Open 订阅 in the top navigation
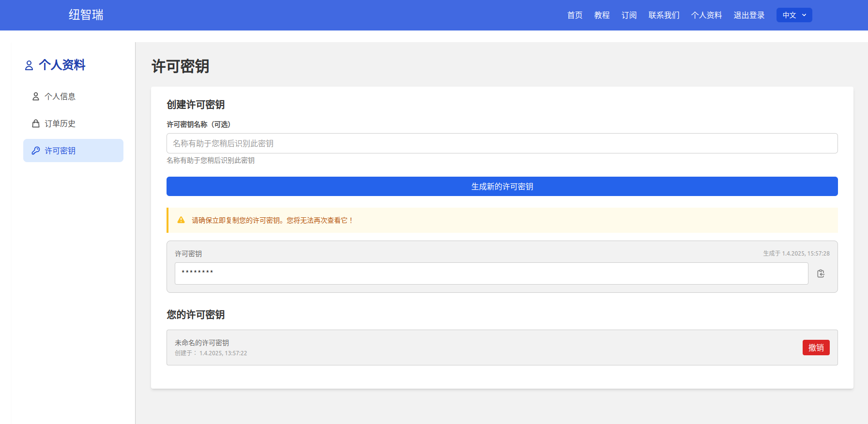Screen dimensions: 868x424 [x=629, y=15]
